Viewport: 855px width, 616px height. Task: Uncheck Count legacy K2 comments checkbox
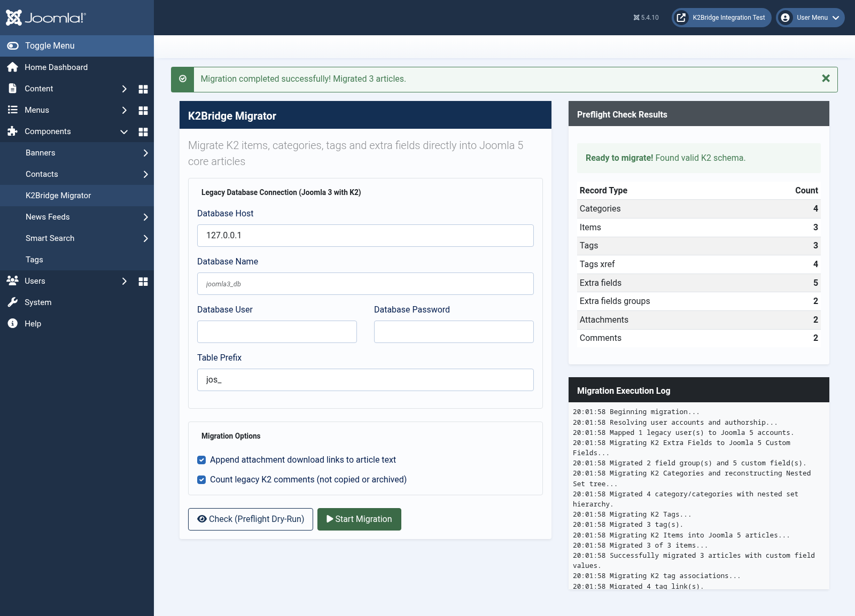click(x=201, y=480)
